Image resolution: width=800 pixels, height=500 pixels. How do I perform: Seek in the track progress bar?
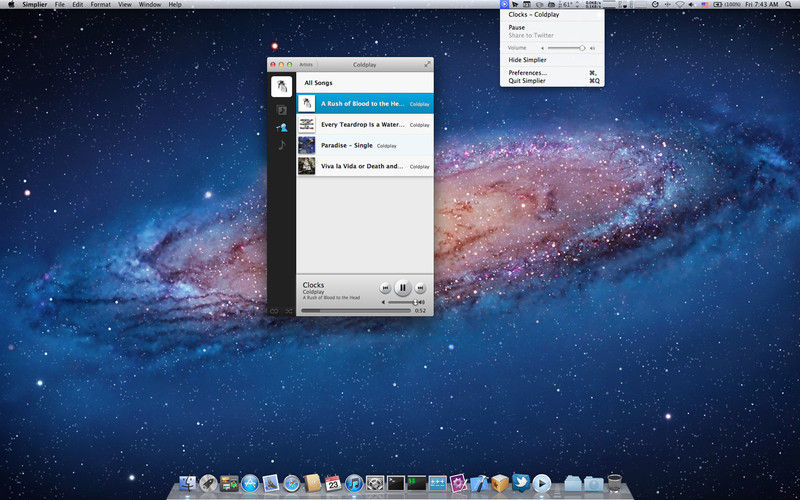tap(356, 310)
